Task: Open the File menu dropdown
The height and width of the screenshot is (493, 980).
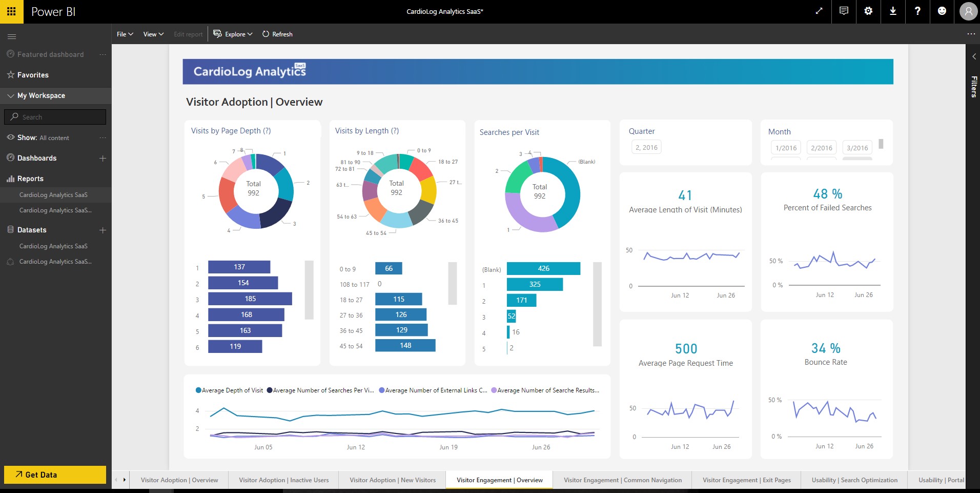Action: tap(125, 34)
